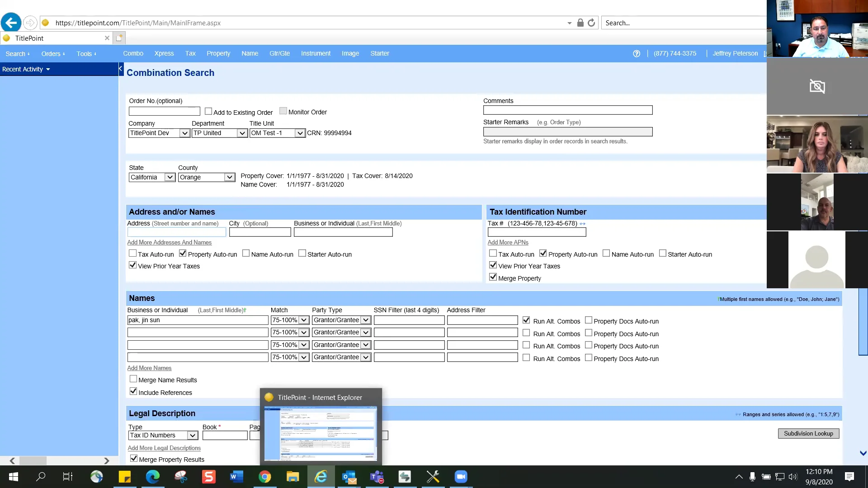This screenshot has height=488, width=868.
Task: Open Microsoft Teams from the taskbar
Action: click(377, 477)
